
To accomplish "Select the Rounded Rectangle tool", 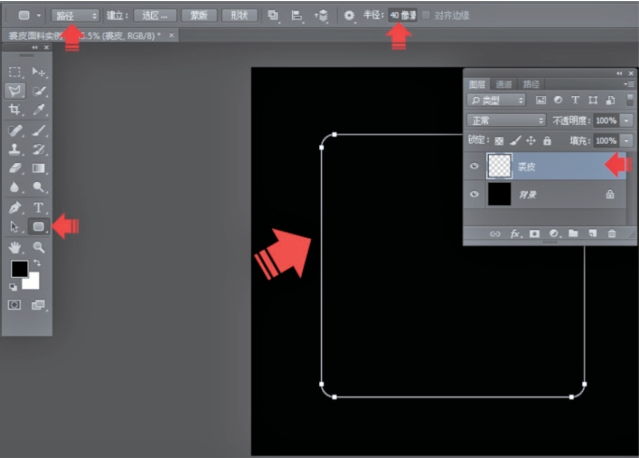I will click(39, 227).
